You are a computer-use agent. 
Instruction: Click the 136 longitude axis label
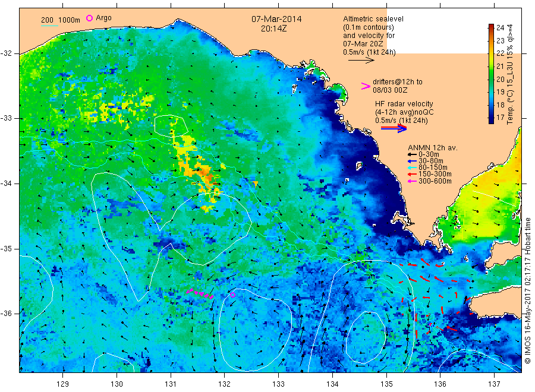440,384
